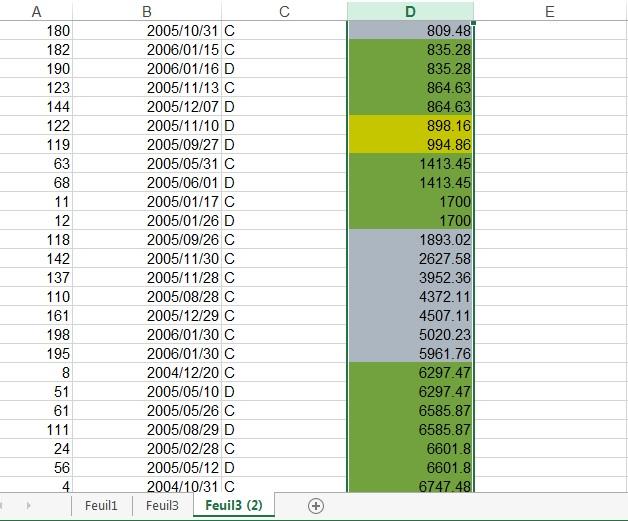Image resolution: width=628 pixels, height=521 pixels.
Task: Select column A cell with 118
Action: 36,239
